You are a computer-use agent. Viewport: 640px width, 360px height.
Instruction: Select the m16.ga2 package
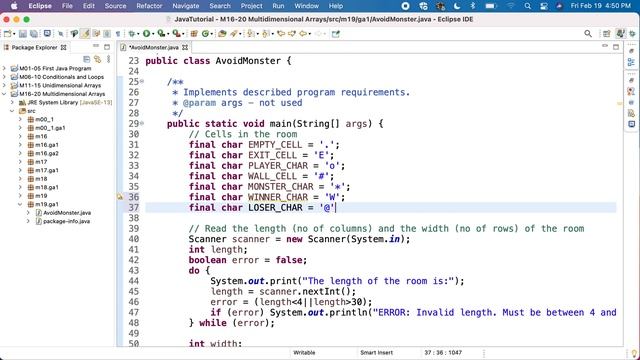(47, 153)
